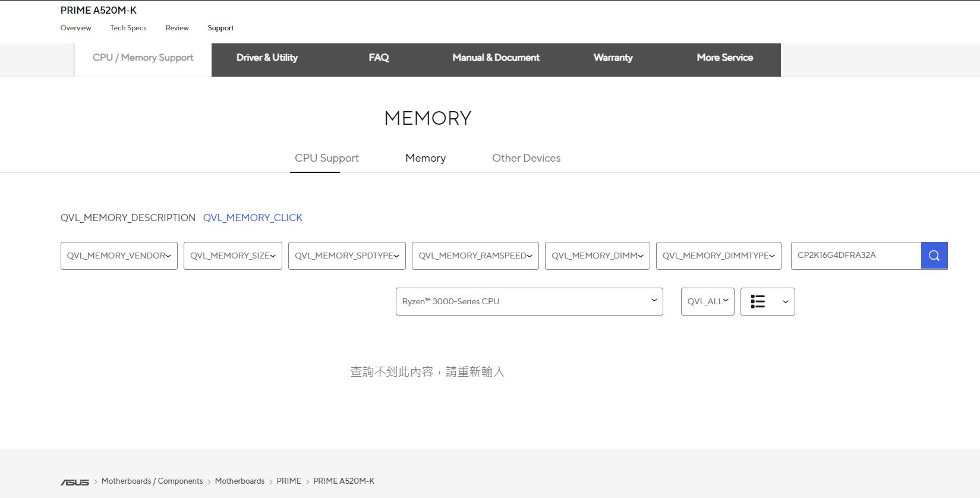Open the Ryzen 3000-Series CPU dropdown
This screenshot has height=498, width=980.
529,302
